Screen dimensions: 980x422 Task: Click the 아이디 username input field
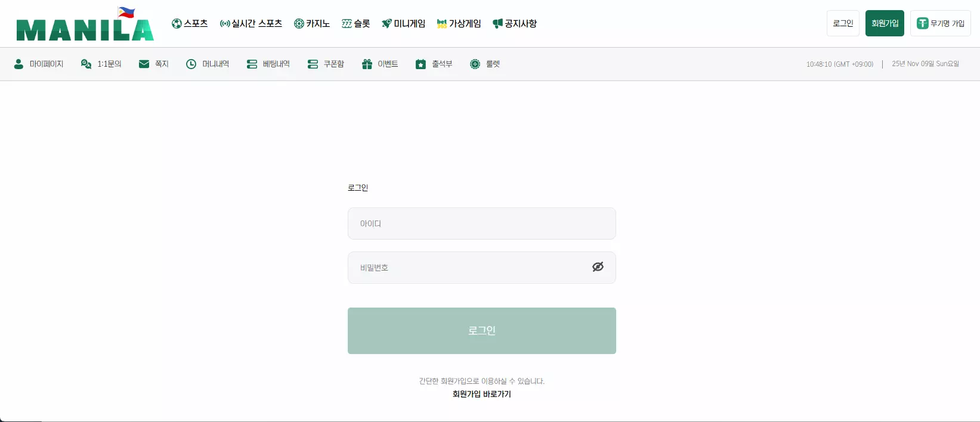click(481, 224)
